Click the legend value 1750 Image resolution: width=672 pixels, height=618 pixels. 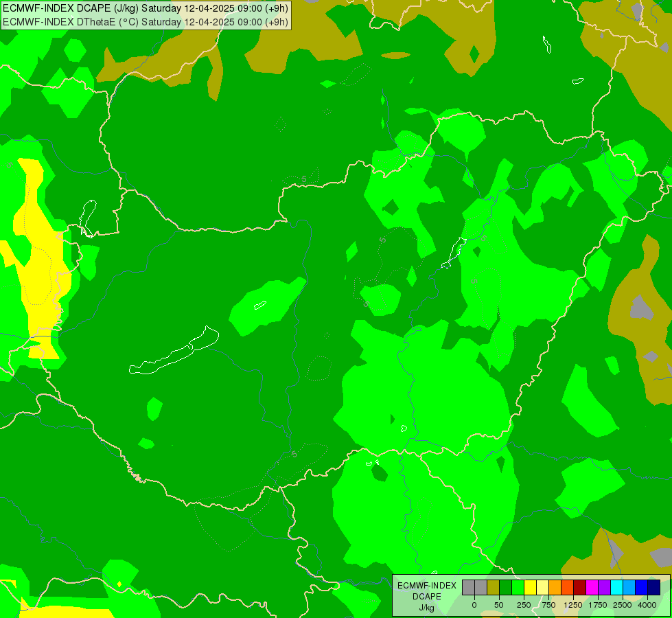(x=598, y=605)
